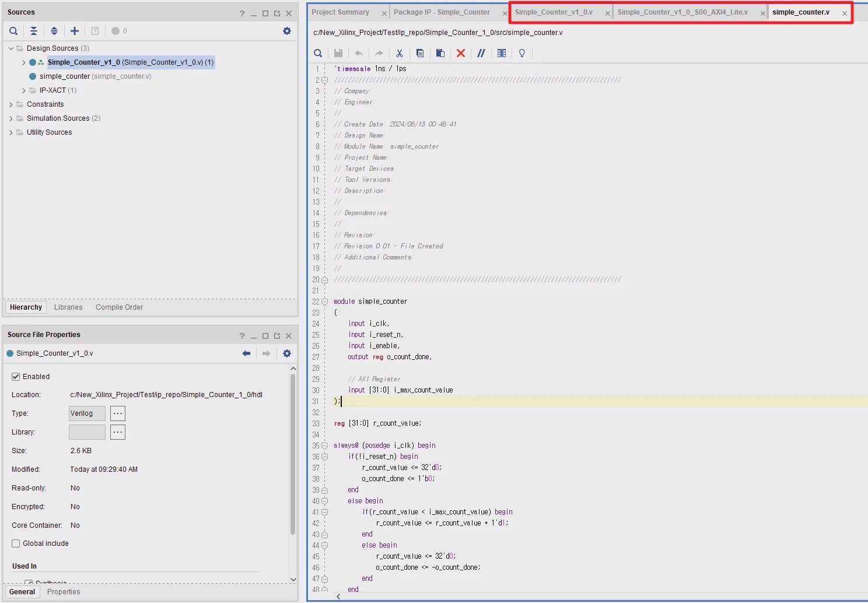Select simple_counter (simple_counter.v) in the source tree
Image resolution: width=868 pixels, height=603 pixels.
(x=95, y=76)
